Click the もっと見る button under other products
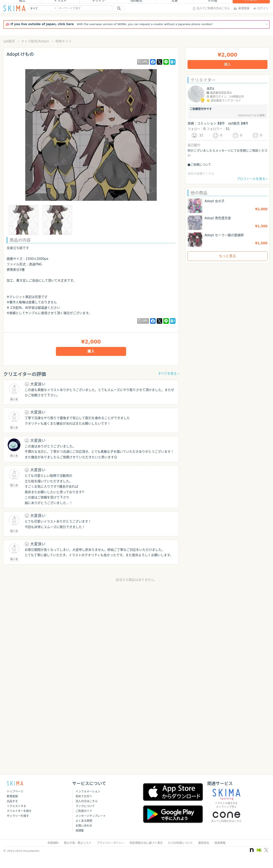The width and height of the screenshot is (273, 868). coord(227,256)
